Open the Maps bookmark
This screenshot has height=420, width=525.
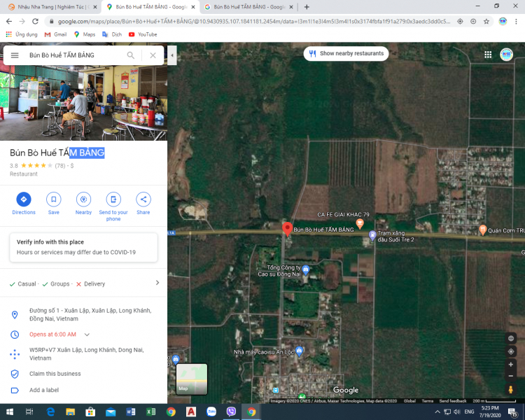(85, 34)
